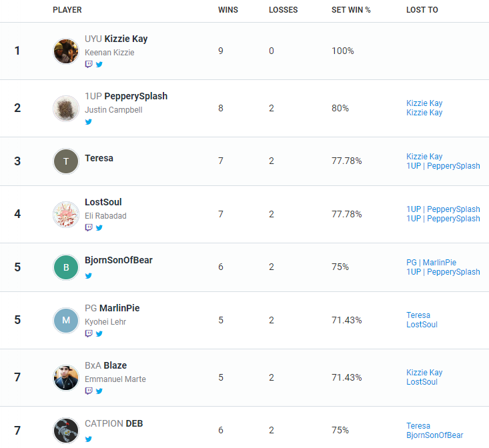Open LostSoul's Twitch channel icon
The height and width of the screenshot is (448, 489).
click(89, 227)
